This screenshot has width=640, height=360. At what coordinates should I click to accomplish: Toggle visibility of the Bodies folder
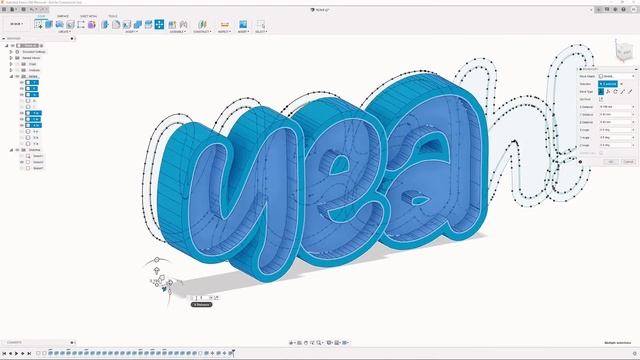tap(17, 76)
